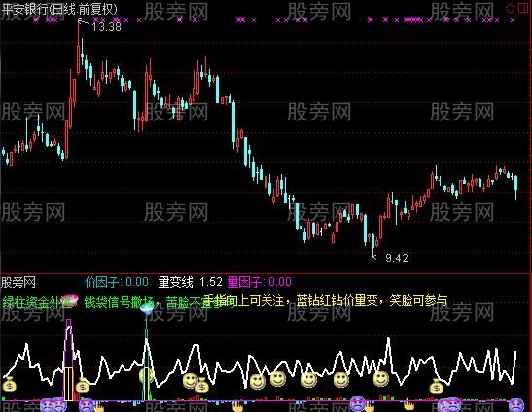Click the money bag right of the yellow bars

(x=82, y=386)
